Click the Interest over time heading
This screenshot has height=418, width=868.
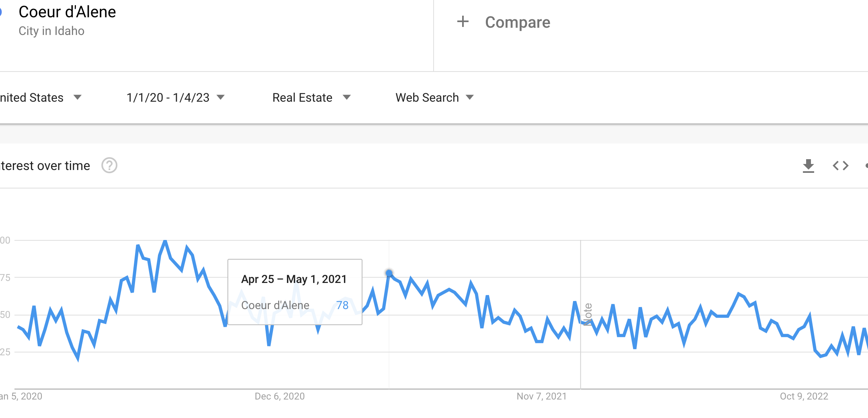[x=45, y=166]
